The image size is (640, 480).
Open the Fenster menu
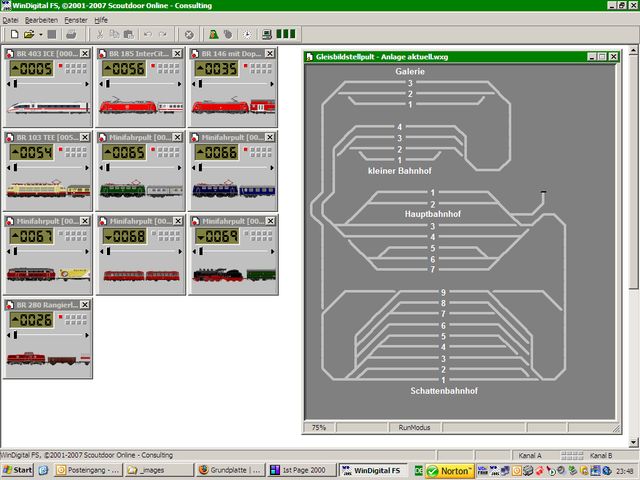[76, 20]
